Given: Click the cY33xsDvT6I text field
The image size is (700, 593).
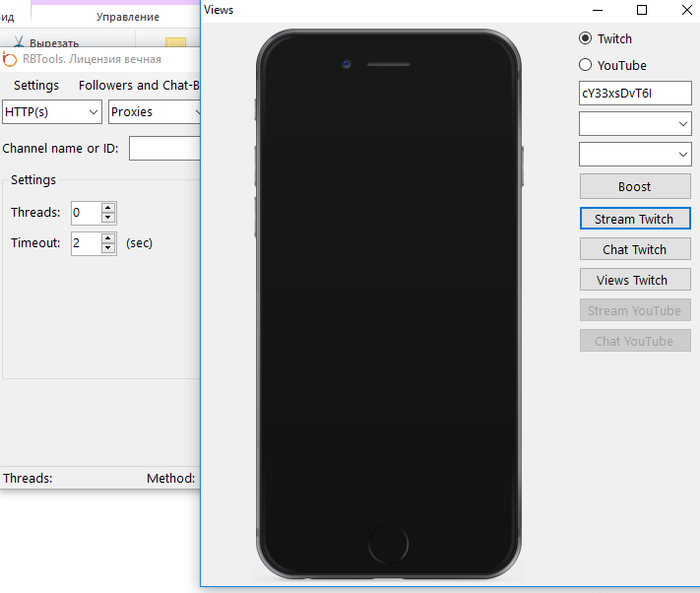Looking at the screenshot, I should click(x=635, y=93).
